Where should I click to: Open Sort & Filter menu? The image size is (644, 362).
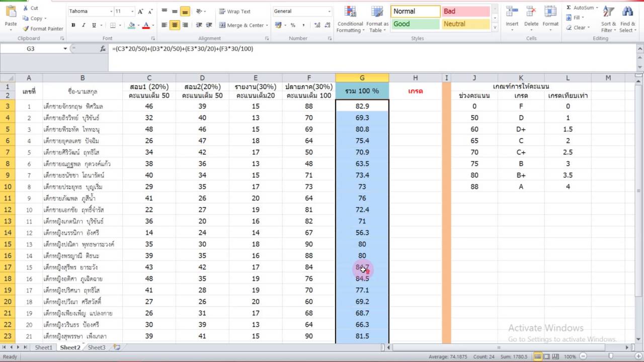(x=608, y=20)
